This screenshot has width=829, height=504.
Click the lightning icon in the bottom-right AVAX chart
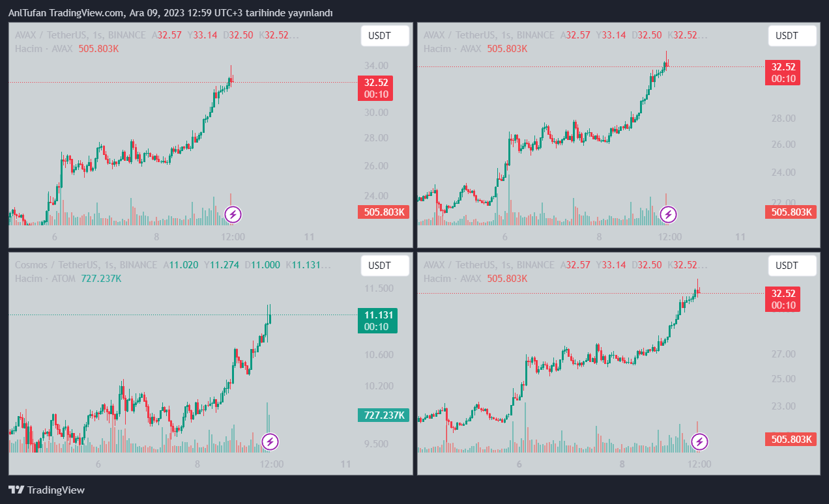pos(699,441)
